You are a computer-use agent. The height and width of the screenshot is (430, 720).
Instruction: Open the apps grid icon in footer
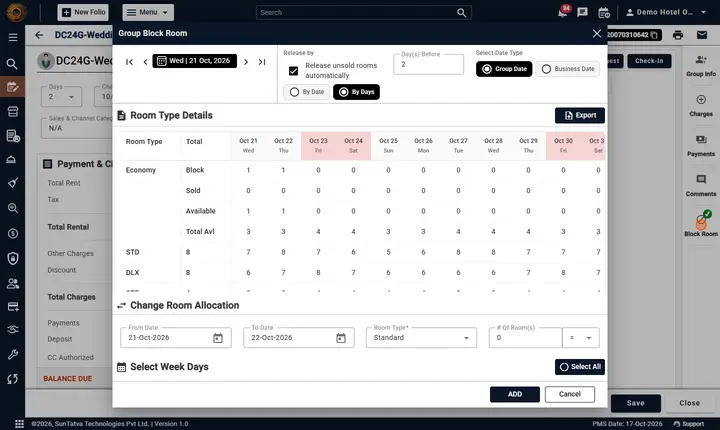point(19,424)
